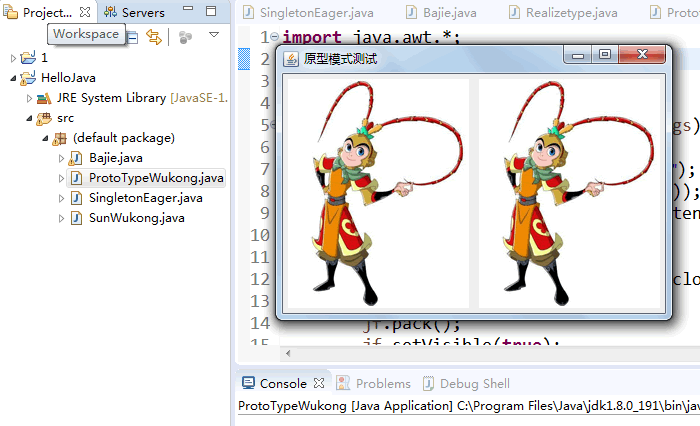700x426 pixels.
Task: Expand the JRE System Library node
Action: [x=29, y=98]
